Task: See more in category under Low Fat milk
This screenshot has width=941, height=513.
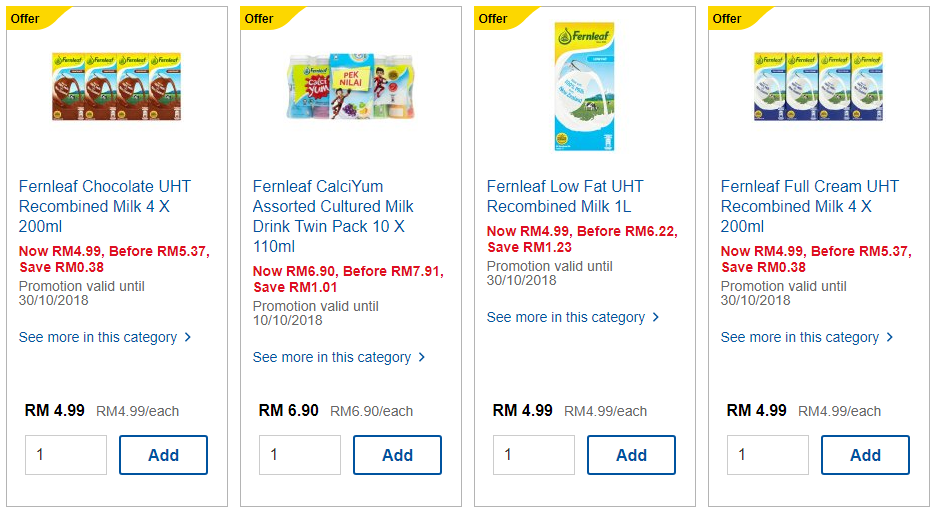Action: (573, 317)
